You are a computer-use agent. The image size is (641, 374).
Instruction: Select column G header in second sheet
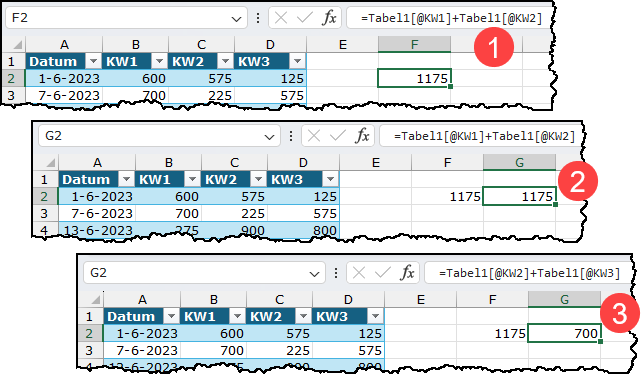(519, 162)
